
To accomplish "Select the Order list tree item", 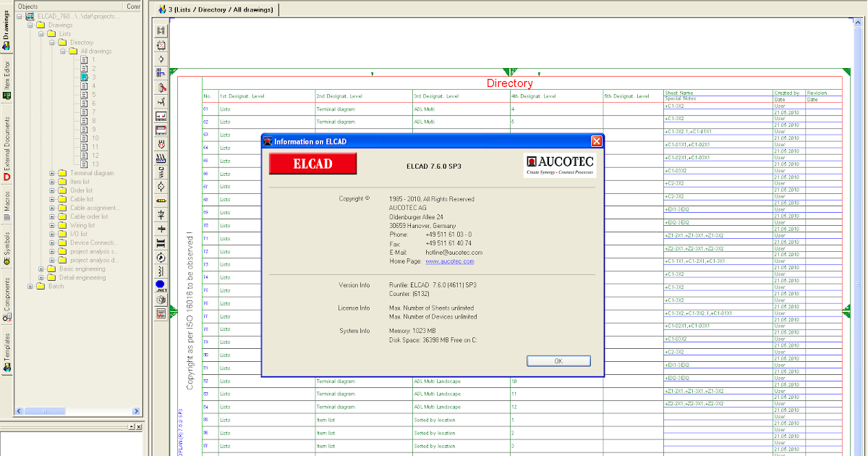I will [82, 190].
